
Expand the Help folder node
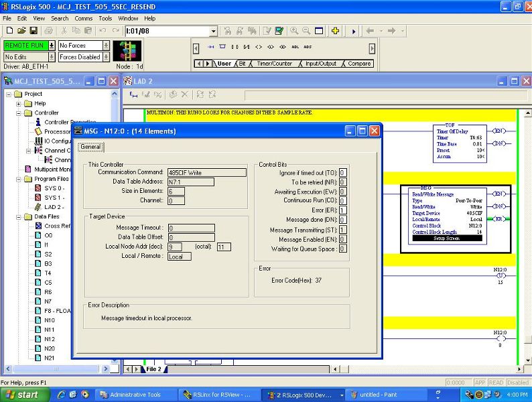click(x=19, y=103)
